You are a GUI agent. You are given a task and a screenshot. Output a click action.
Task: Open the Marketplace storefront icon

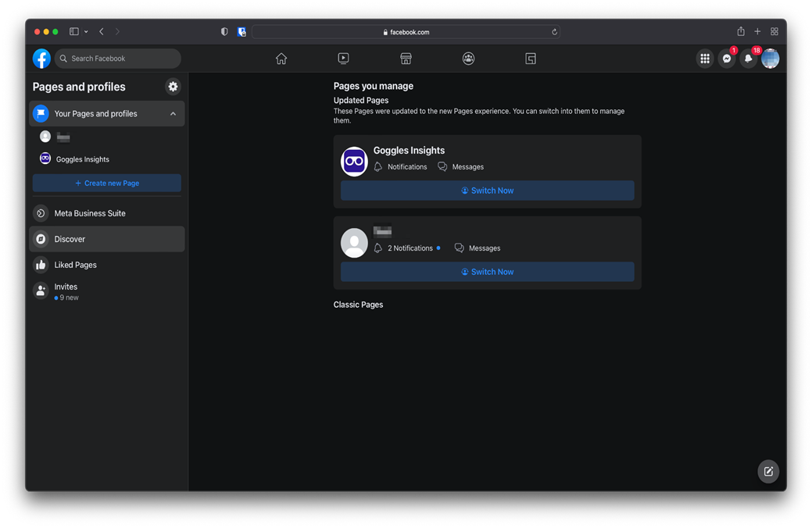(x=406, y=59)
